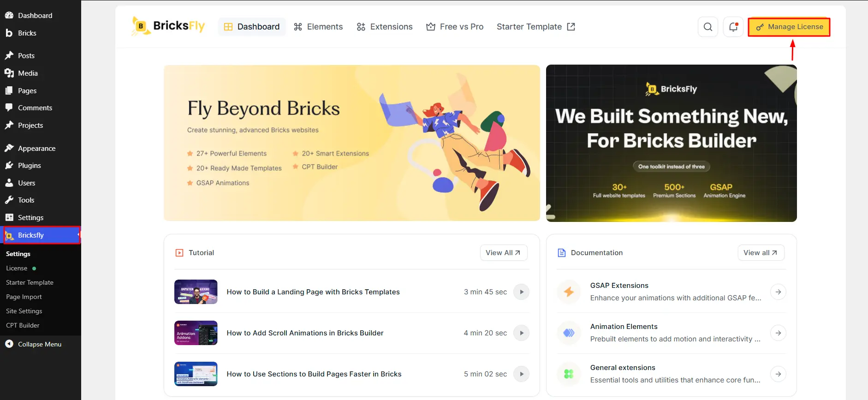Open the Landing Page tutorial thumbnail
Viewport: 868px width, 400px height.
[196, 292]
